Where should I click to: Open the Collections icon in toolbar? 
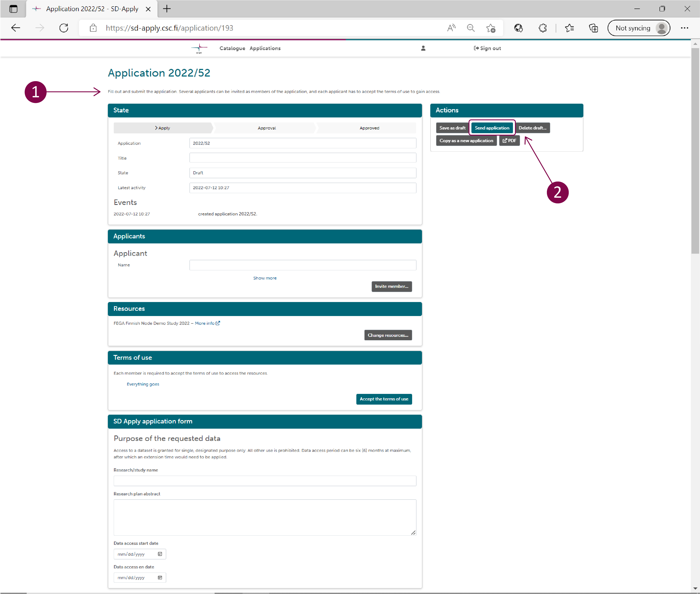point(593,28)
